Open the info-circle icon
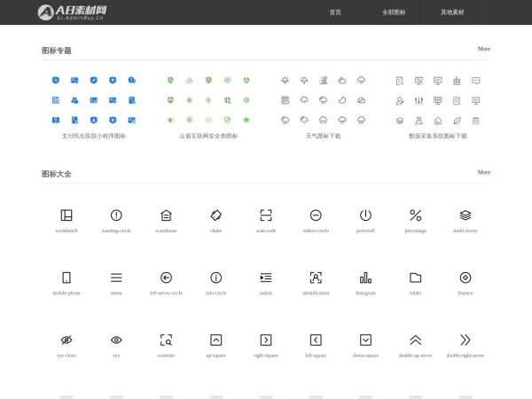This screenshot has width=532, height=399. point(215,278)
